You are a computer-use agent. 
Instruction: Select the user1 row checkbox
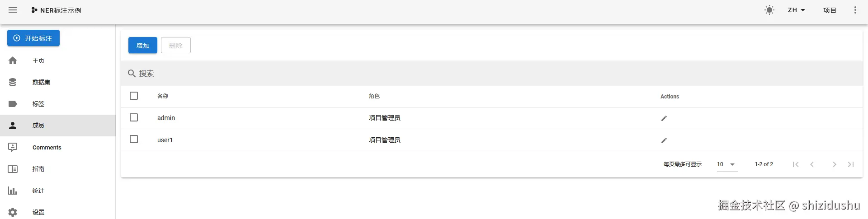tap(134, 139)
